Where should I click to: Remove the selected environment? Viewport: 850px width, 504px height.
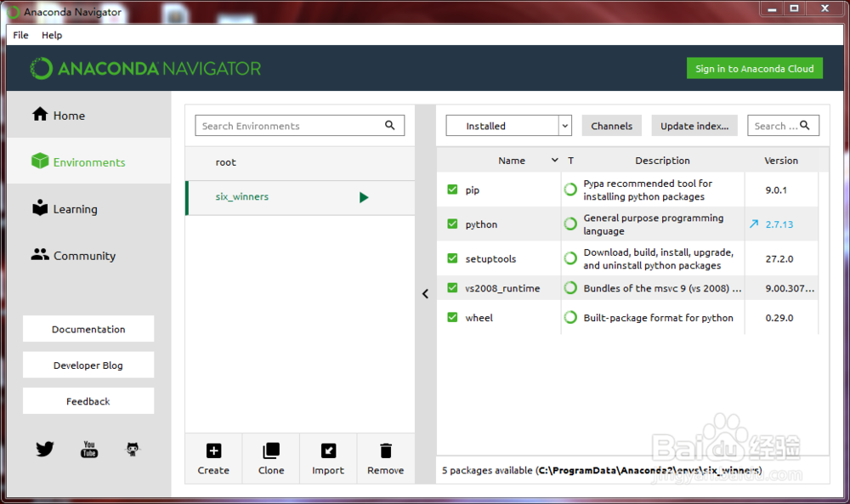(385, 458)
